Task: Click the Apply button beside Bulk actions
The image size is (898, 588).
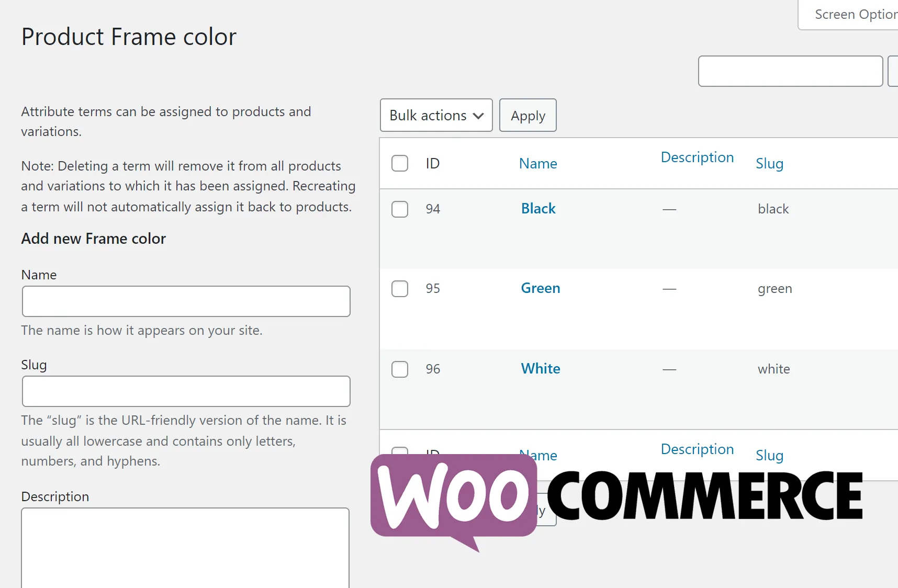Action: tap(527, 115)
